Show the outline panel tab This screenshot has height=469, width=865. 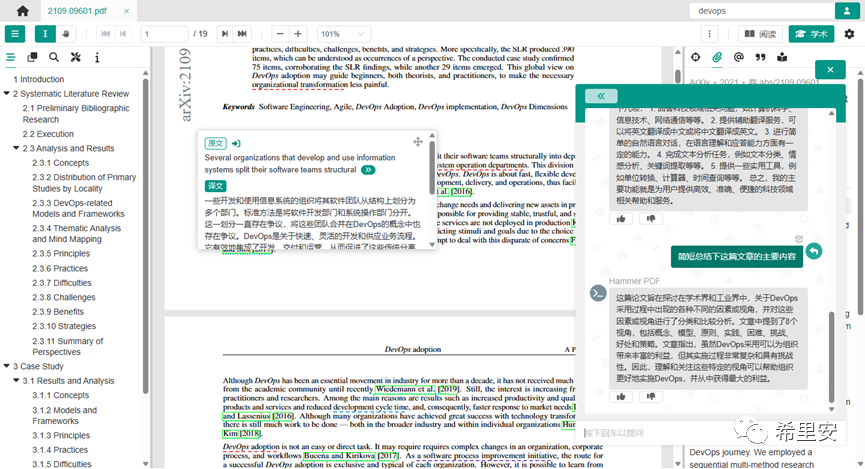click(x=10, y=57)
